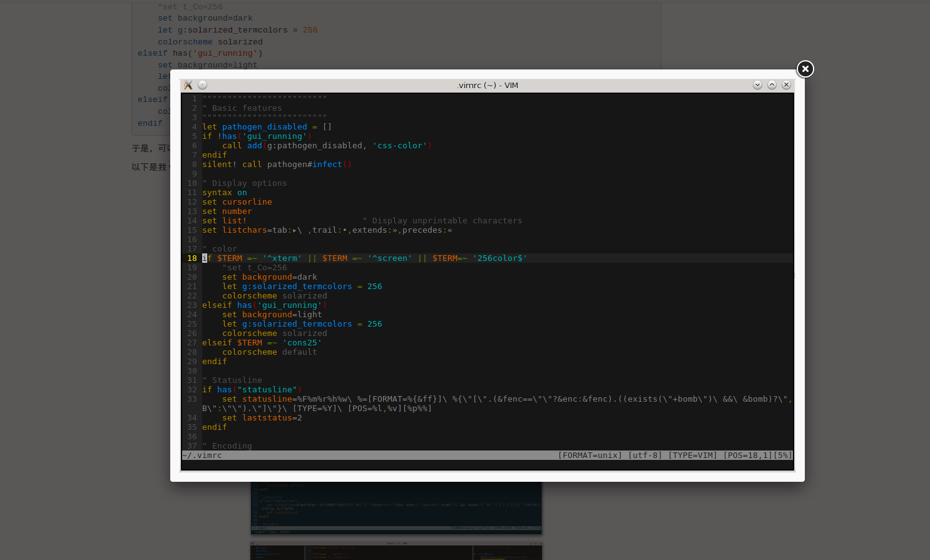Click '[FORMAT=unix]' in the status line
930x560 pixels.
point(590,456)
